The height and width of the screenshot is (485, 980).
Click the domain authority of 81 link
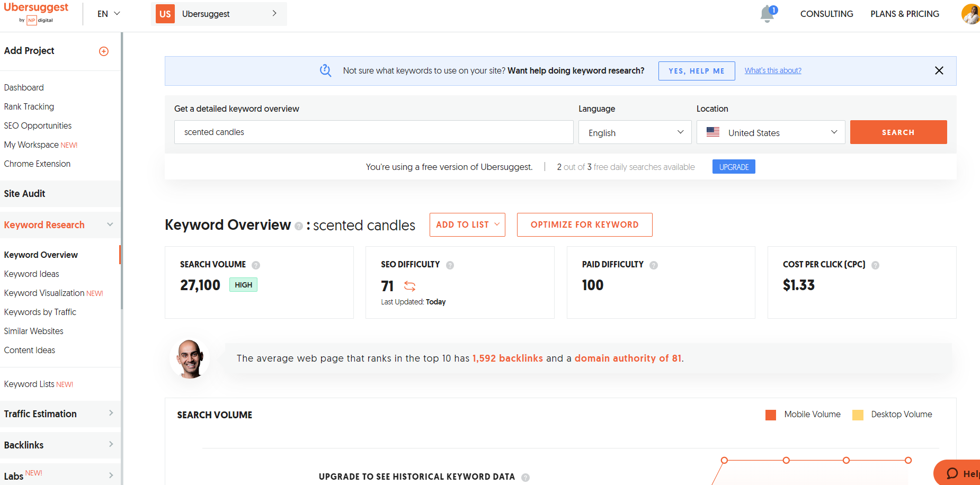coord(628,358)
